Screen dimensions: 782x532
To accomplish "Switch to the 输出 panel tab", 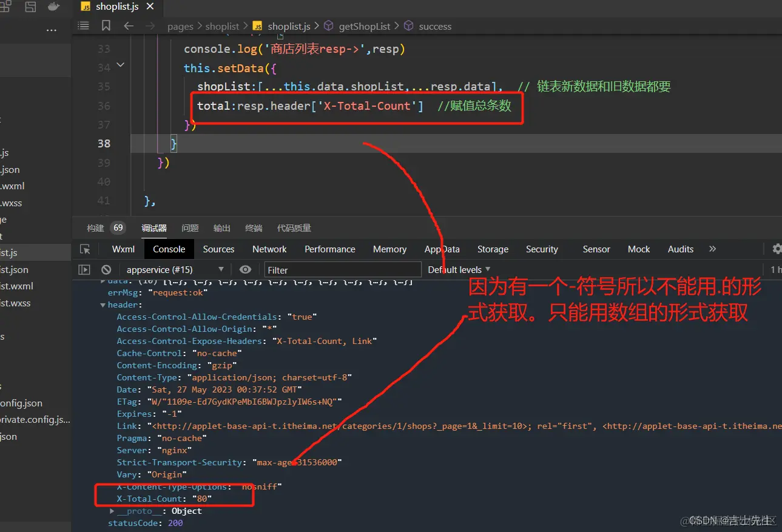I will [222, 228].
